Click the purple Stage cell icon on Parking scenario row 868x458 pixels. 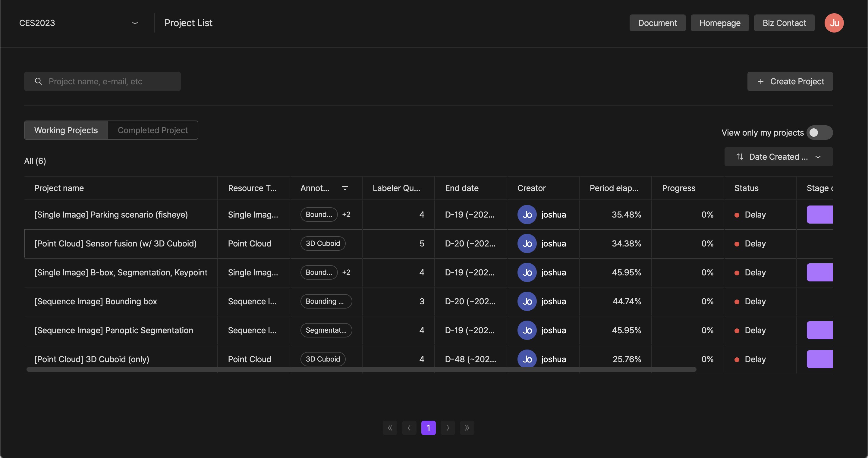click(820, 214)
